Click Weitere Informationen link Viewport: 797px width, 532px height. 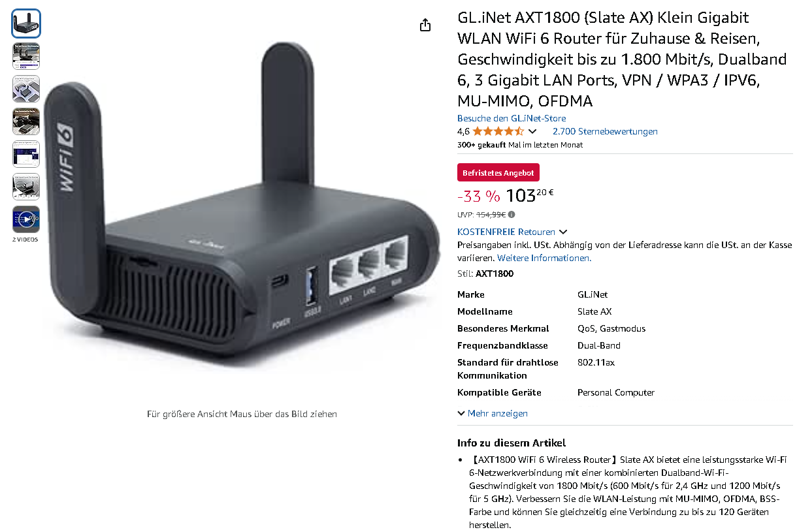pos(550,258)
